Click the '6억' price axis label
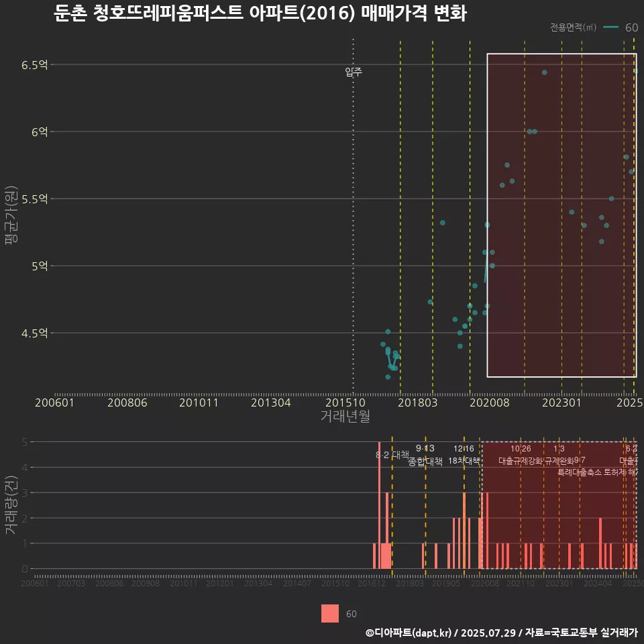 40,132
